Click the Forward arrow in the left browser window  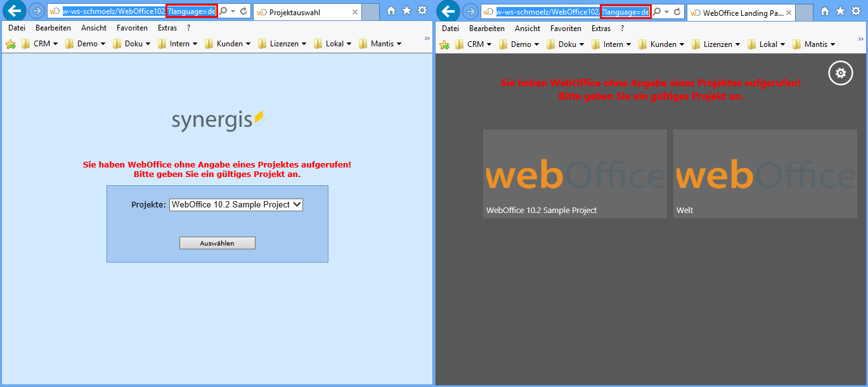click(37, 11)
